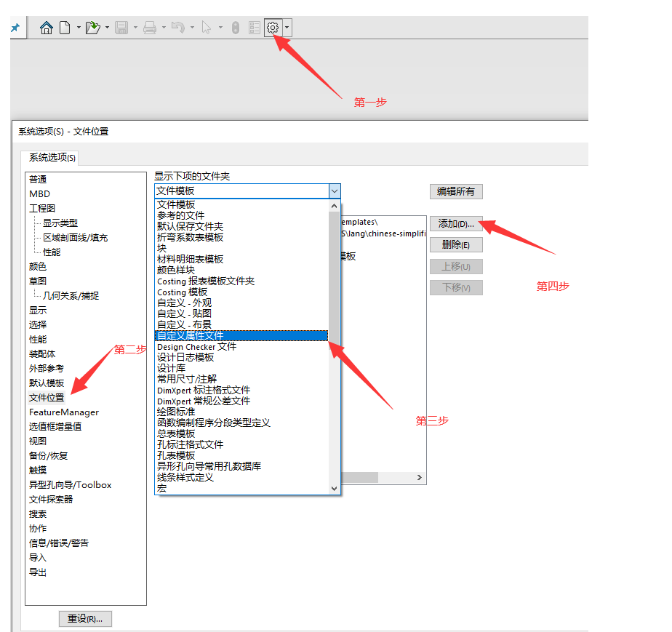Click the New document icon

65,28
